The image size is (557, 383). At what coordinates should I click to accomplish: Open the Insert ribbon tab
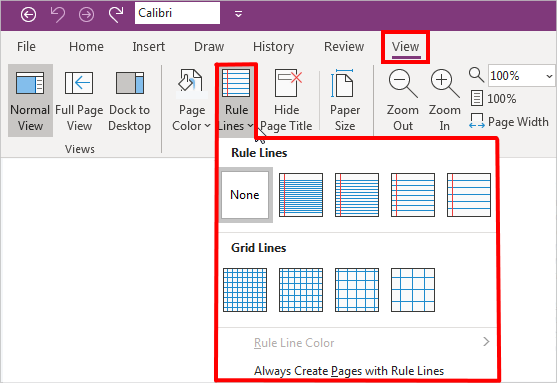pos(148,47)
